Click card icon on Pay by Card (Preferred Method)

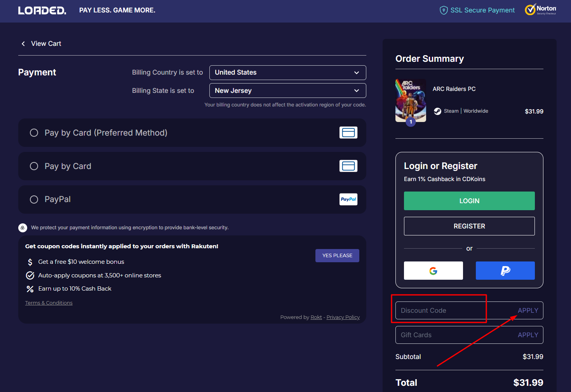tap(348, 132)
